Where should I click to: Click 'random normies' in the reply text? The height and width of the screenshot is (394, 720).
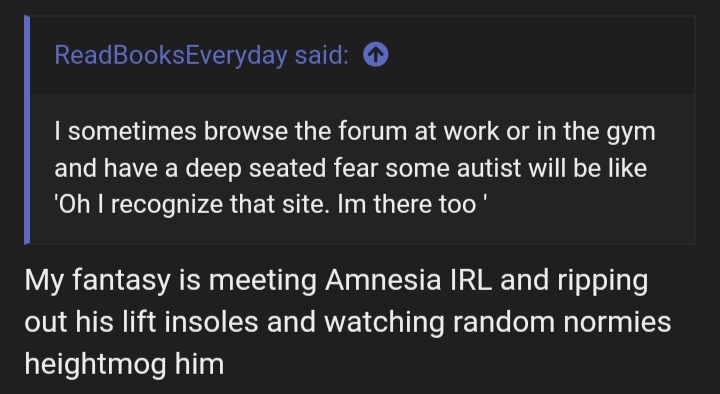[562, 322]
